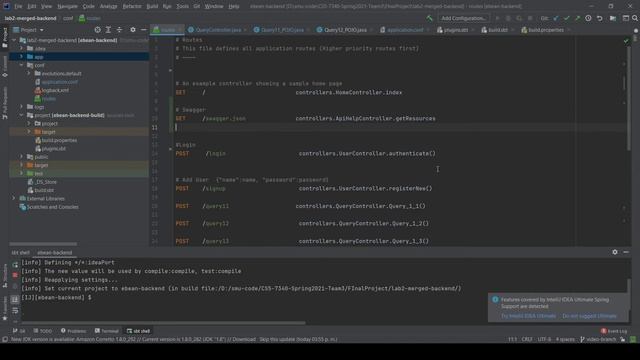
Task: Open sbt shell panel settings gear
Action: [615, 252]
